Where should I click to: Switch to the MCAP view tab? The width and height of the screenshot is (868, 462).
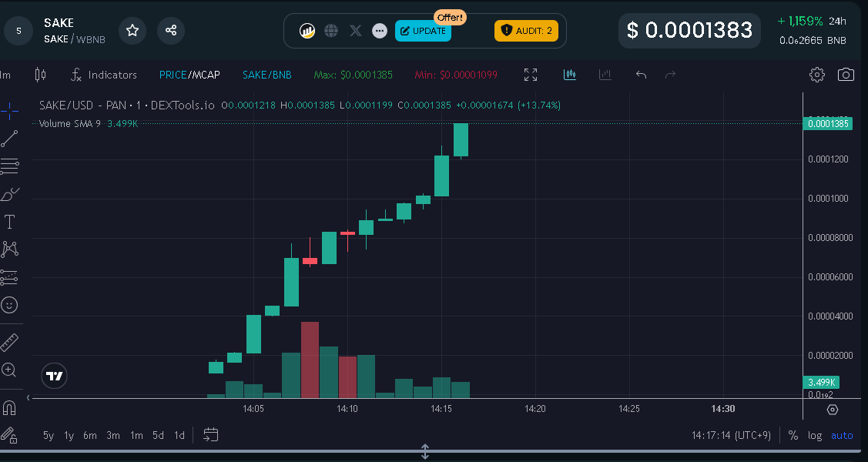205,75
